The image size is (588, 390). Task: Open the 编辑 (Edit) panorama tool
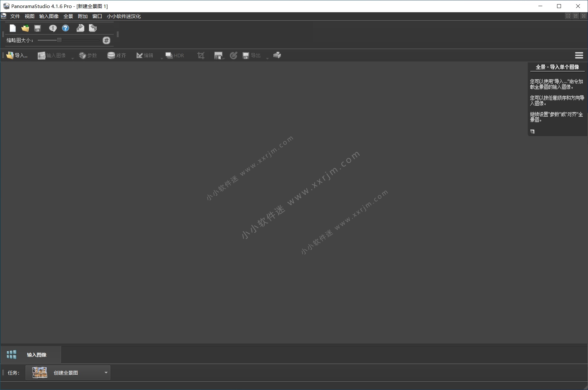145,55
